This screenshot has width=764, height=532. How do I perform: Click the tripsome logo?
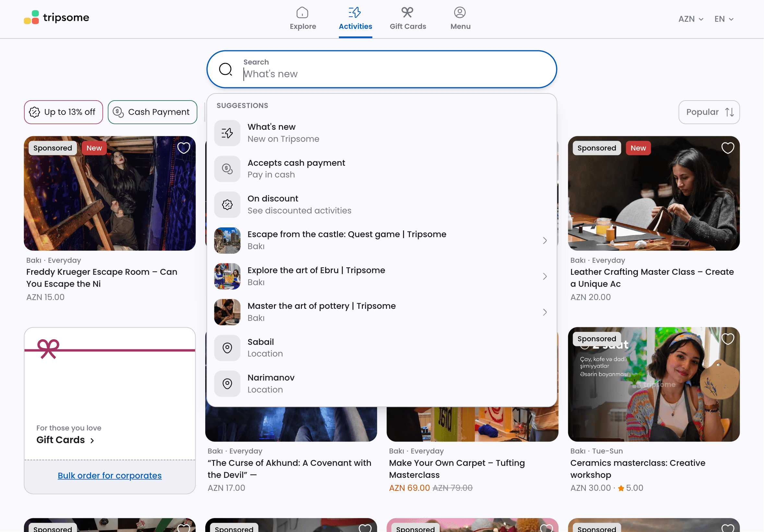click(56, 17)
